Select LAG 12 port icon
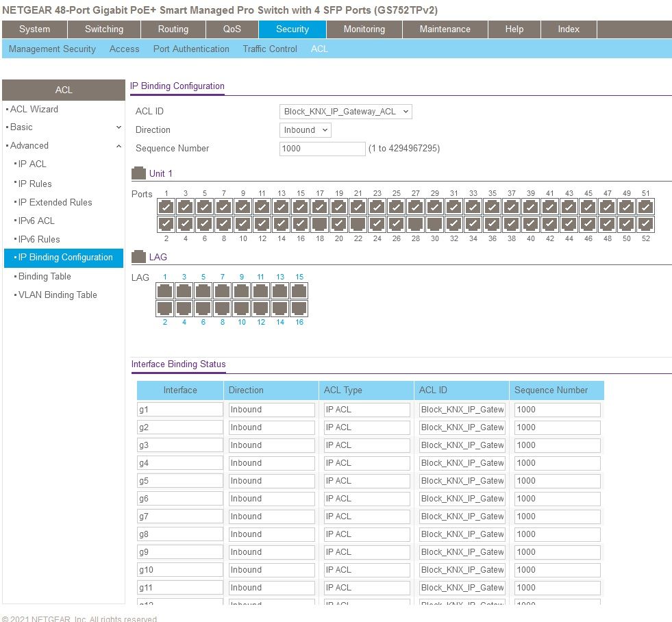Screen dimensions: 672x622 [x=260, y=308]
